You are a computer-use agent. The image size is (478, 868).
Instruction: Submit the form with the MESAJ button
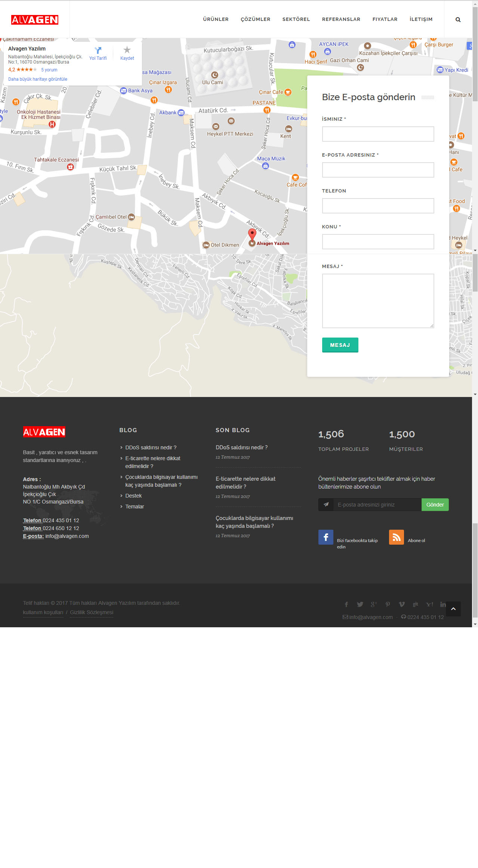340,345
